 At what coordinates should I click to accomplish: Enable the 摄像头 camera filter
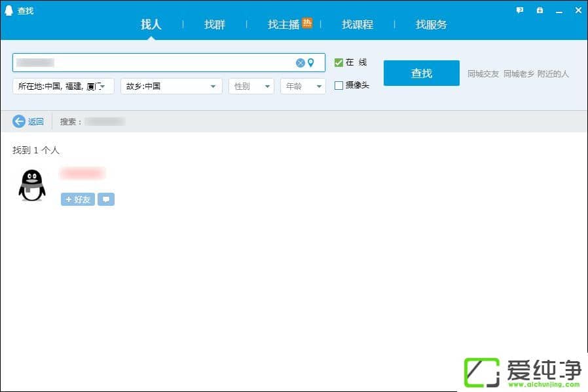coord(339,85)
